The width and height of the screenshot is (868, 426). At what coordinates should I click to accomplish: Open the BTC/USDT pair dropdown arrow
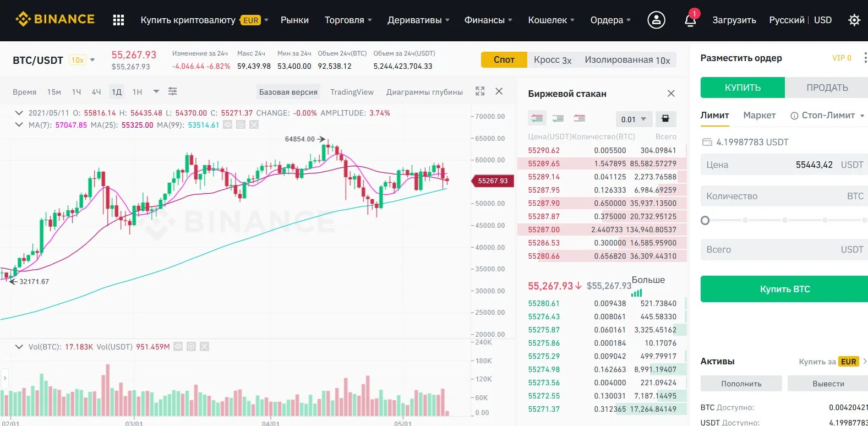click(x=92, y=60)
